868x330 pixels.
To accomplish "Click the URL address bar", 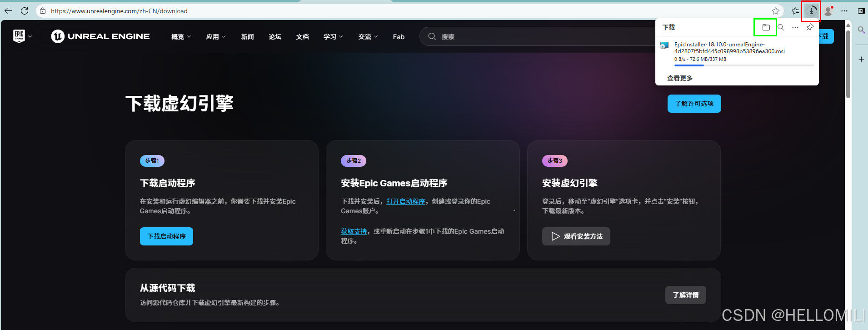I will coord(409,11).
